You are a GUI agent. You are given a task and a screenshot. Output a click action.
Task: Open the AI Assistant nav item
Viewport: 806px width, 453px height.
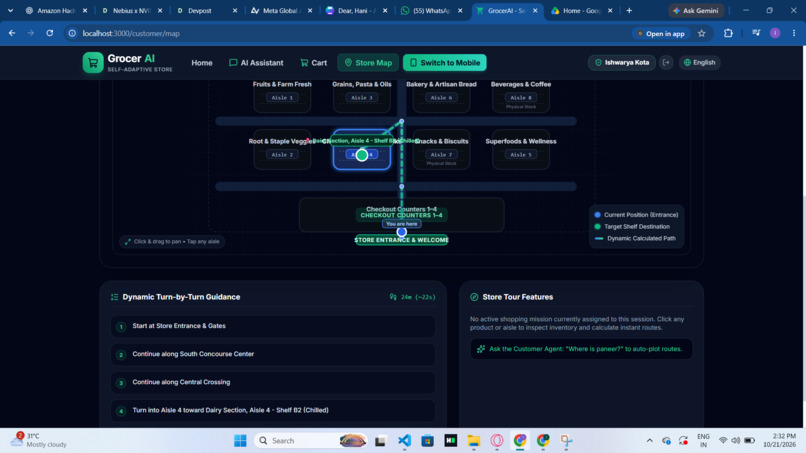point(256,63)
